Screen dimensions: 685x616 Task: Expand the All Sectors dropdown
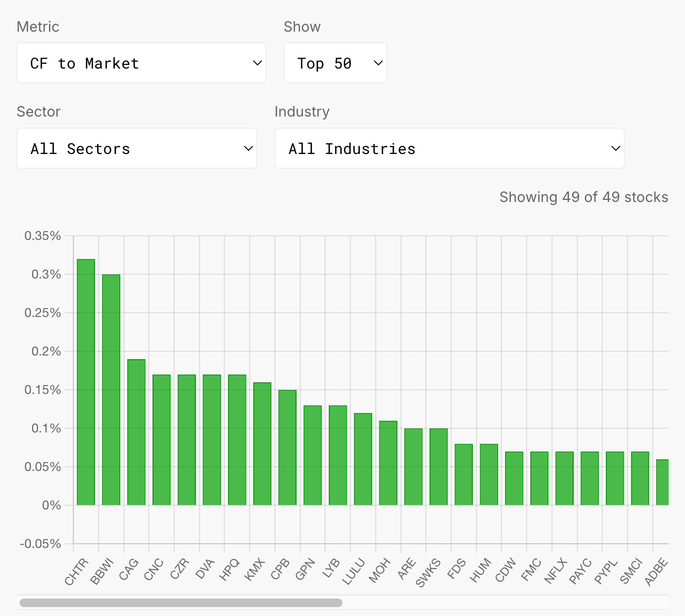coord(137,149)
